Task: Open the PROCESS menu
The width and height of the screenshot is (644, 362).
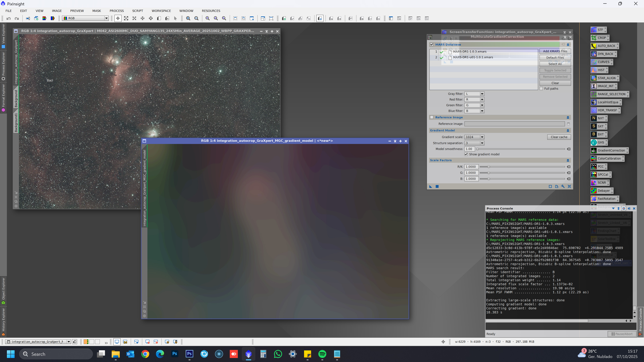Action: pos(117,11)
